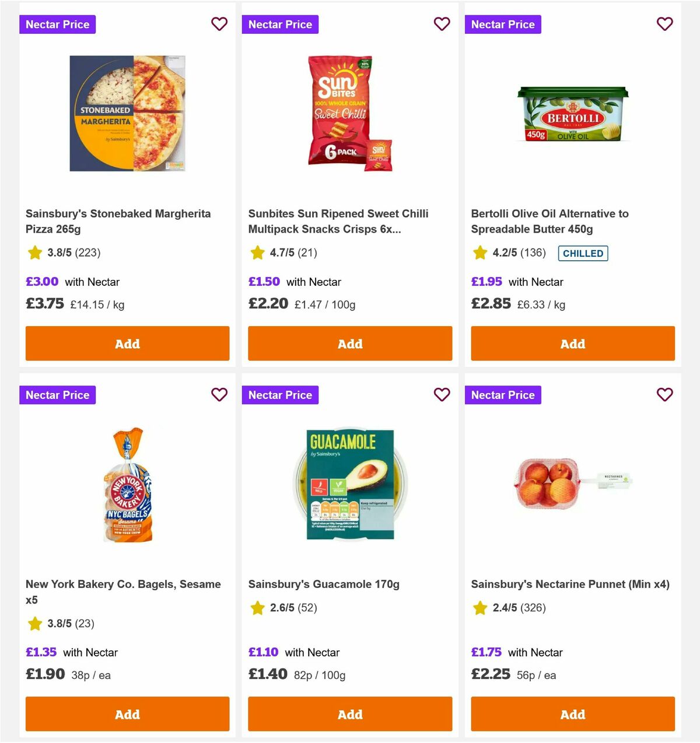Open the Nectar Price badge on the nectarines
This screenshot has height=743, width=700.
click(503, 395)
